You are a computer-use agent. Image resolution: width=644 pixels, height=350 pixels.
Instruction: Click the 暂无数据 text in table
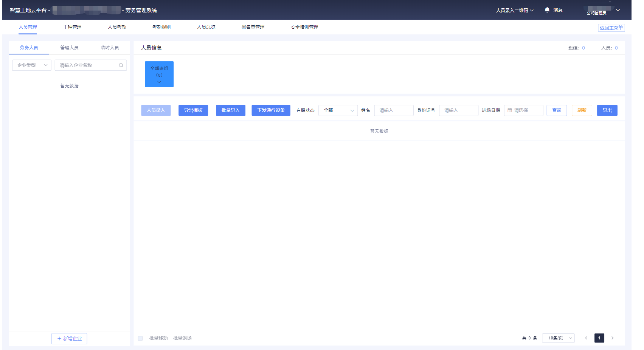click(x=379, y=131)
